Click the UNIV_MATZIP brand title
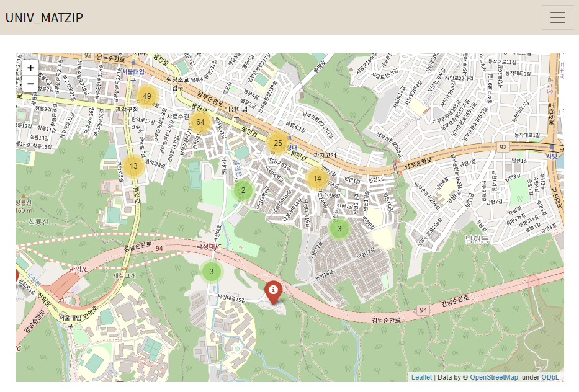579x392 pixels. pyautogui.click(x=44, y=17)
